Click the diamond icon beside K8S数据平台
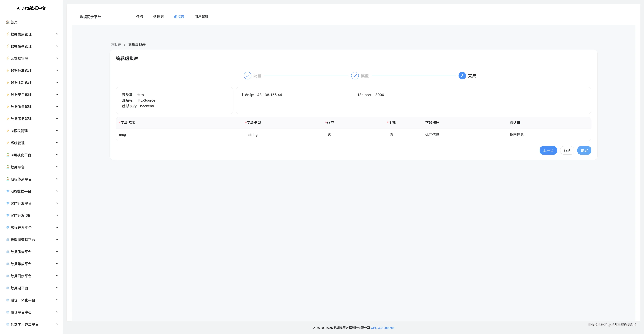The height and width of the screenshot is (334, 644). coord(8,191)
